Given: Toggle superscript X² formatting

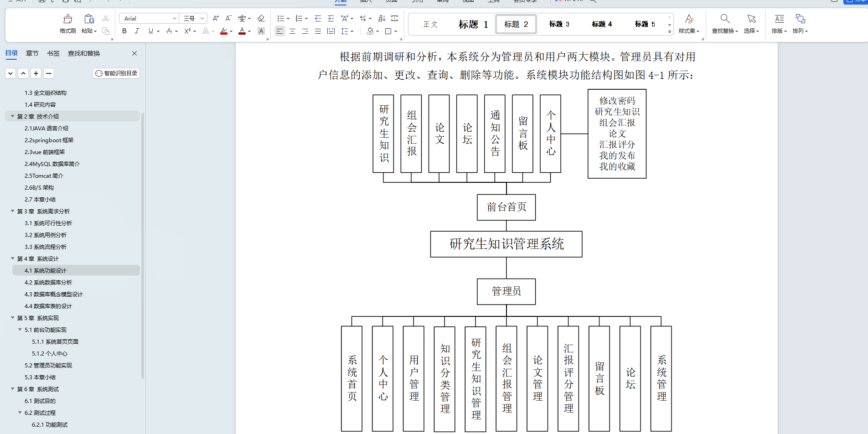Looking at the screenshot, I should pos(187,31).
